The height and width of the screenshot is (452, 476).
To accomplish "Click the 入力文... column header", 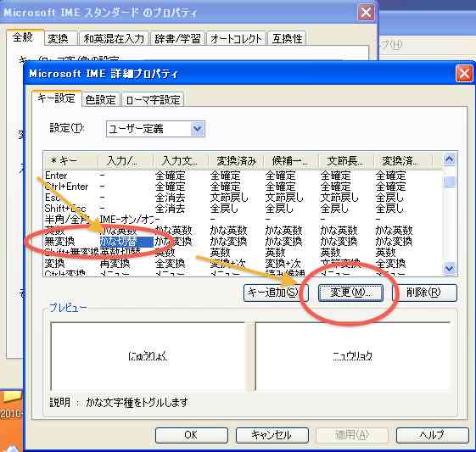I will 181,161.
